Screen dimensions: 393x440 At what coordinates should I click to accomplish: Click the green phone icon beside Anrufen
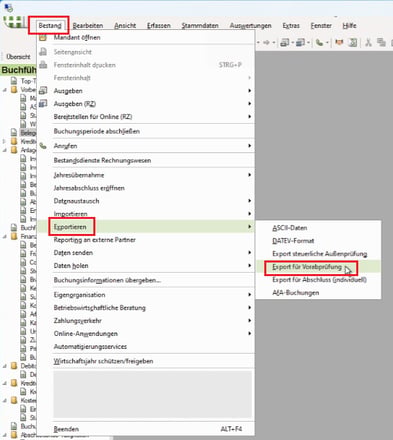(x=43, y=146)
